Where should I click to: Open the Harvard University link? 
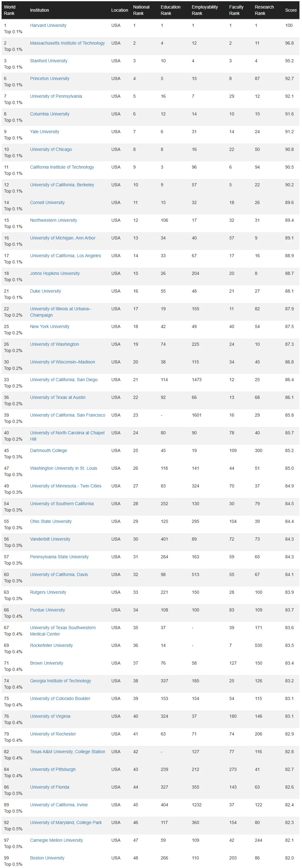[x=48, y=25]
